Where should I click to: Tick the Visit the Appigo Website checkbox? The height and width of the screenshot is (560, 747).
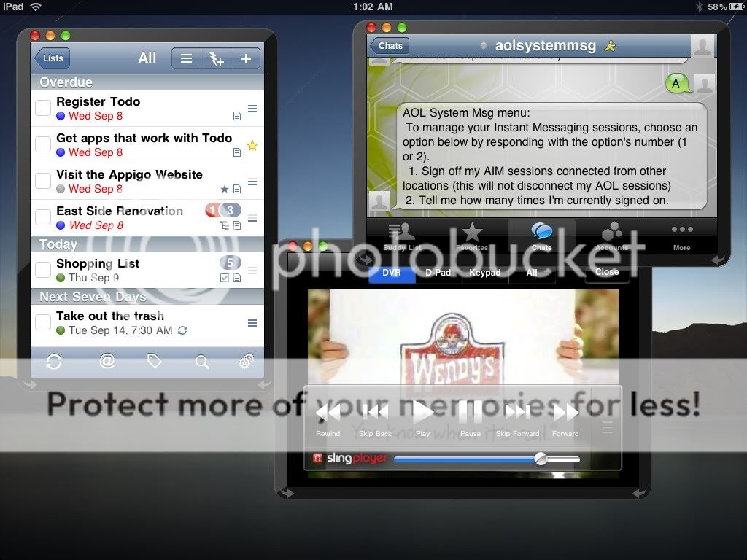point(43,181)
